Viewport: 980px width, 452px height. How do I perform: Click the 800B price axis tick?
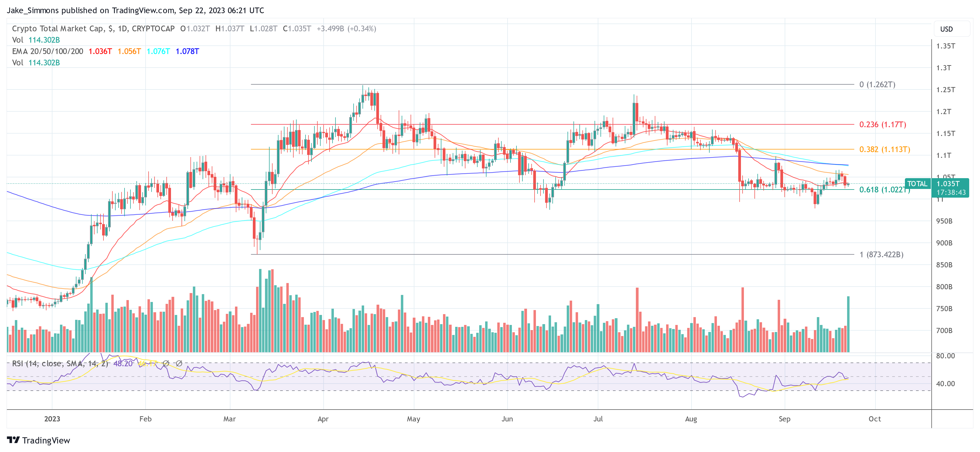pyautogui.click(x=944, y=287)
